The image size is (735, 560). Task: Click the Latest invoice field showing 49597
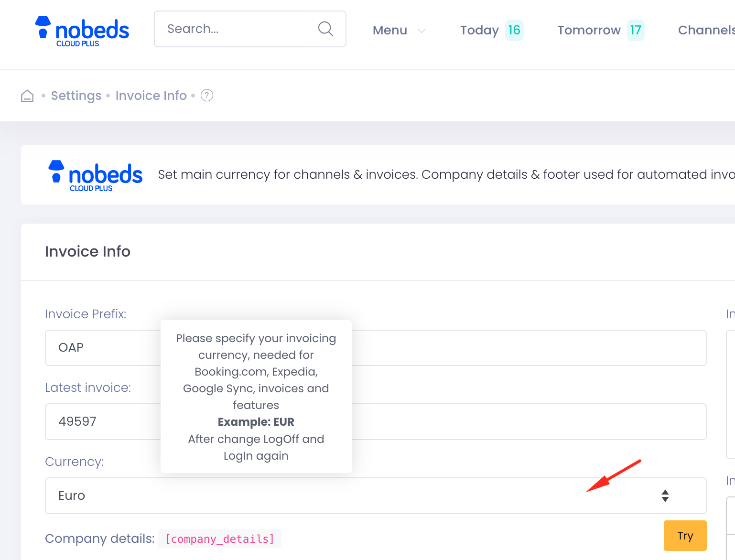click(x=96, y=421)
